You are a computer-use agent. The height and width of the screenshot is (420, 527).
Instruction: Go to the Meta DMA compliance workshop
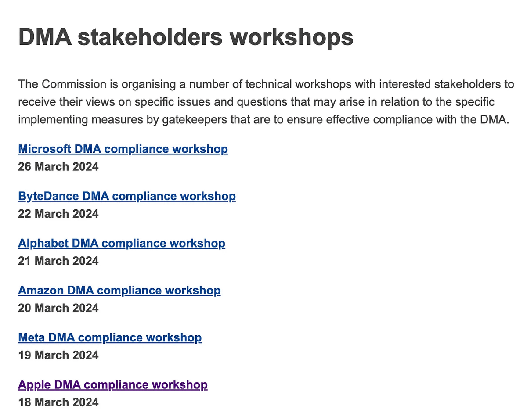coord(110,337)
